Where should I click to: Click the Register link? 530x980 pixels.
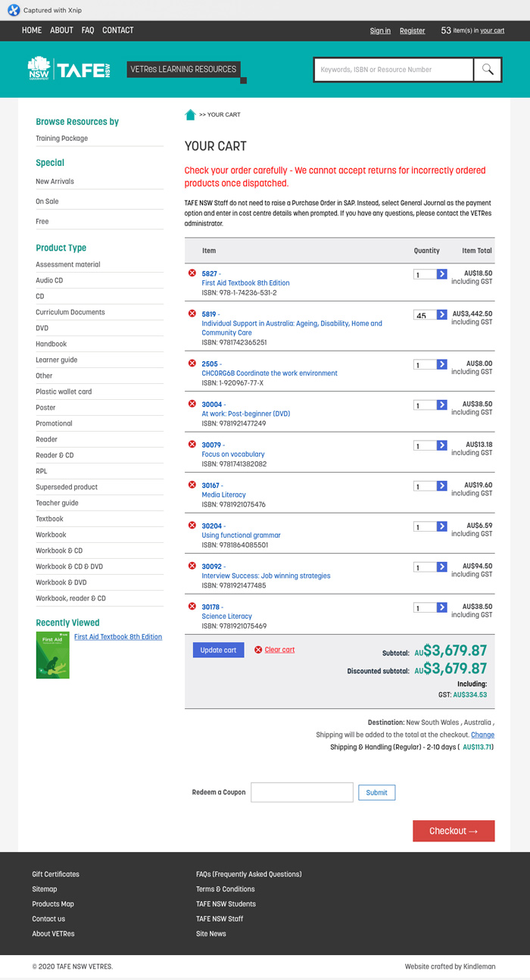pos(413,31)
